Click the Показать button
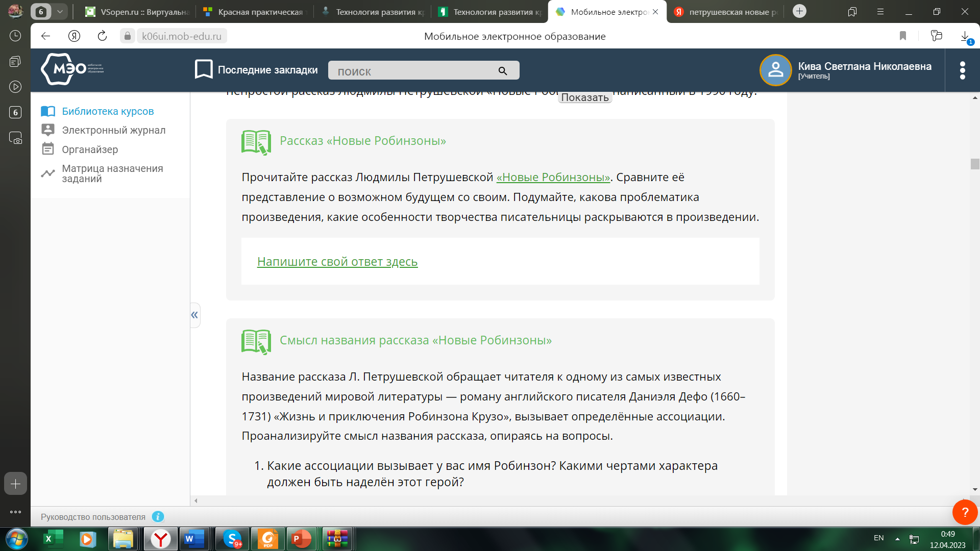 point(585,97)
